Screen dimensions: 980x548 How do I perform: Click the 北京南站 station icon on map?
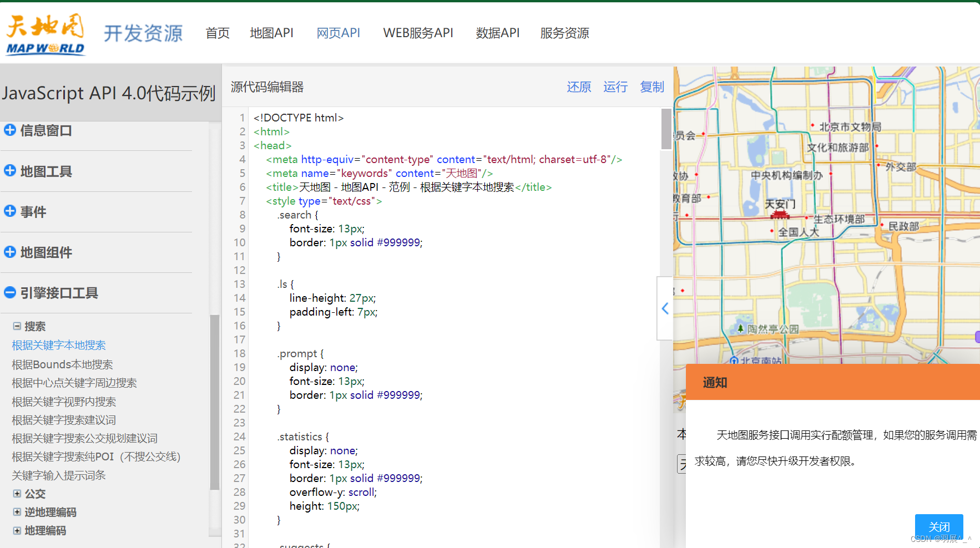point(734,361)
